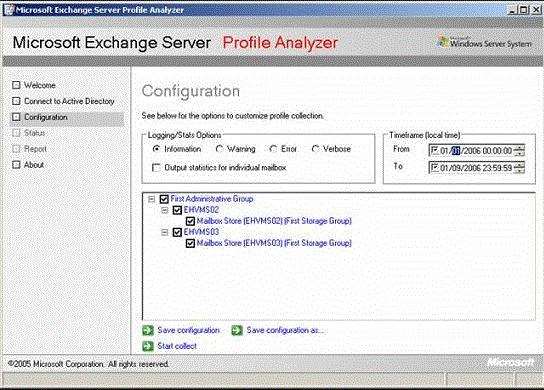Select the Warning logging level
The width and height of the screenshot is (544, 390).
click(219, 149)
